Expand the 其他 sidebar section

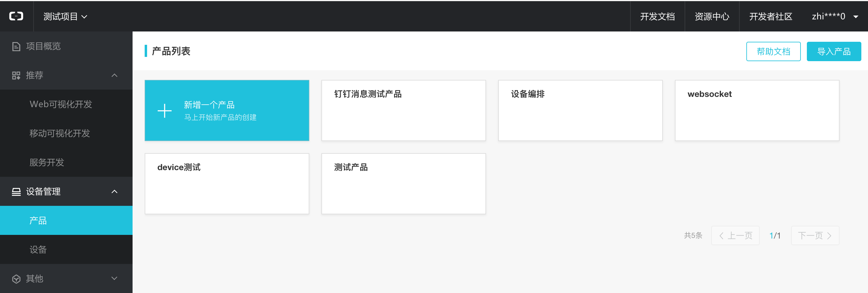[x=114, y=278]
